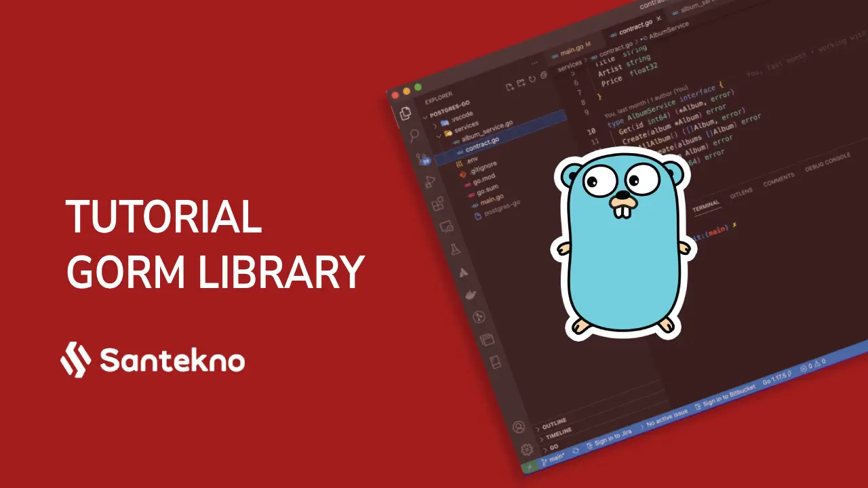Click Sign in to Jira in status bar

[609, 438]
